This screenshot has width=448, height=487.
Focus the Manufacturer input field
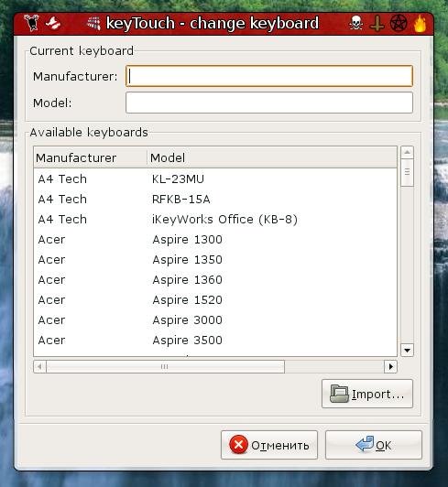click(x=269, y=76)
